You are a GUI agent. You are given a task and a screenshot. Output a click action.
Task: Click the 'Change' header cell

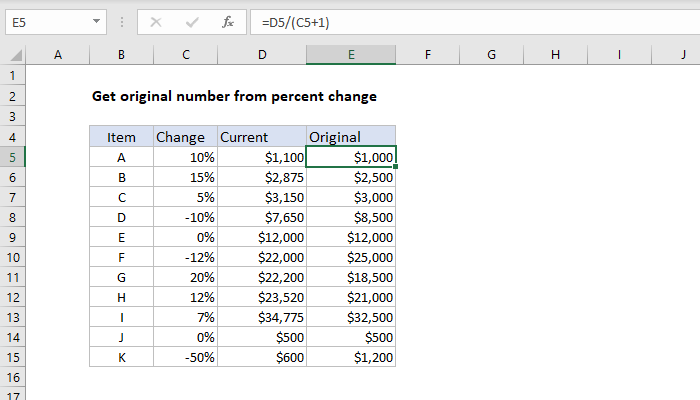point(186,137)
